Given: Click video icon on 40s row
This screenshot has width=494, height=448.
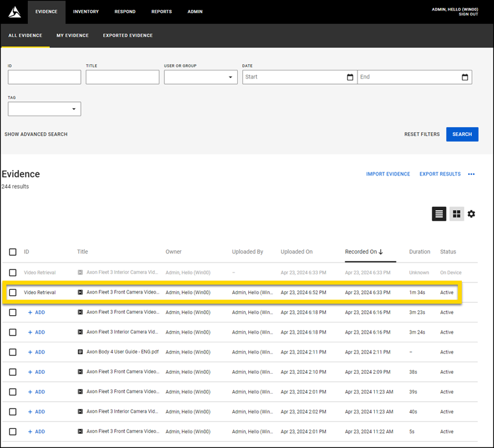Looking at the screenshot, I should click(80, 412).
